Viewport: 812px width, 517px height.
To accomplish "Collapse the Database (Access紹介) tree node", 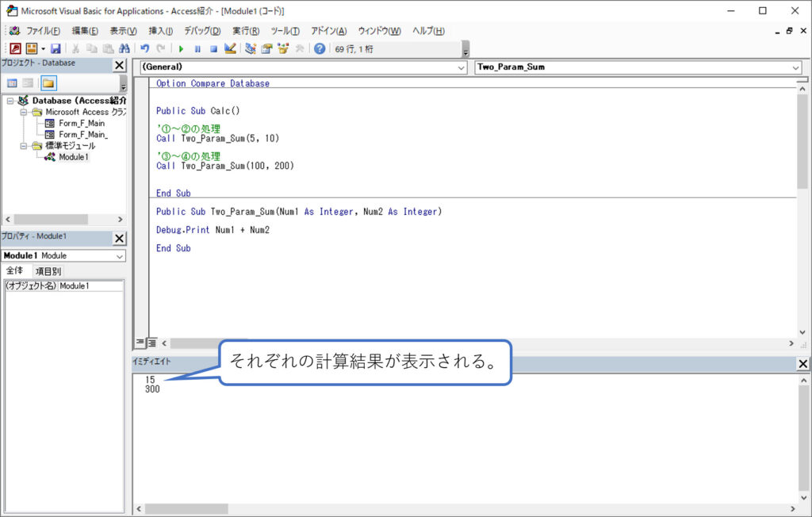I will pos(10,101).
